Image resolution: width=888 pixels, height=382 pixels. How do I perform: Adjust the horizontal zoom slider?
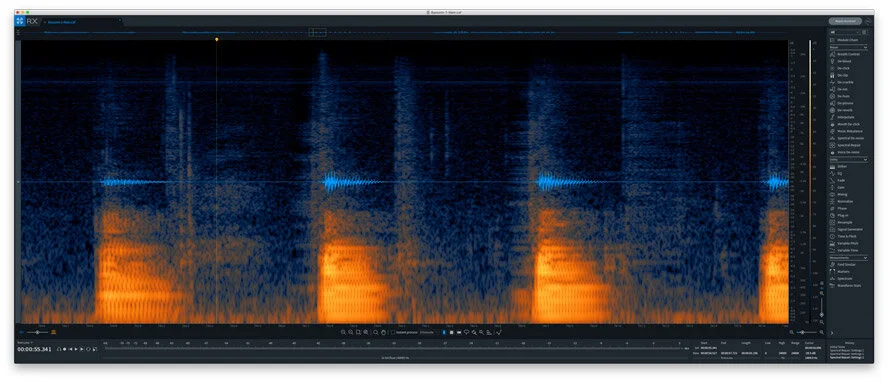[806, 332]
